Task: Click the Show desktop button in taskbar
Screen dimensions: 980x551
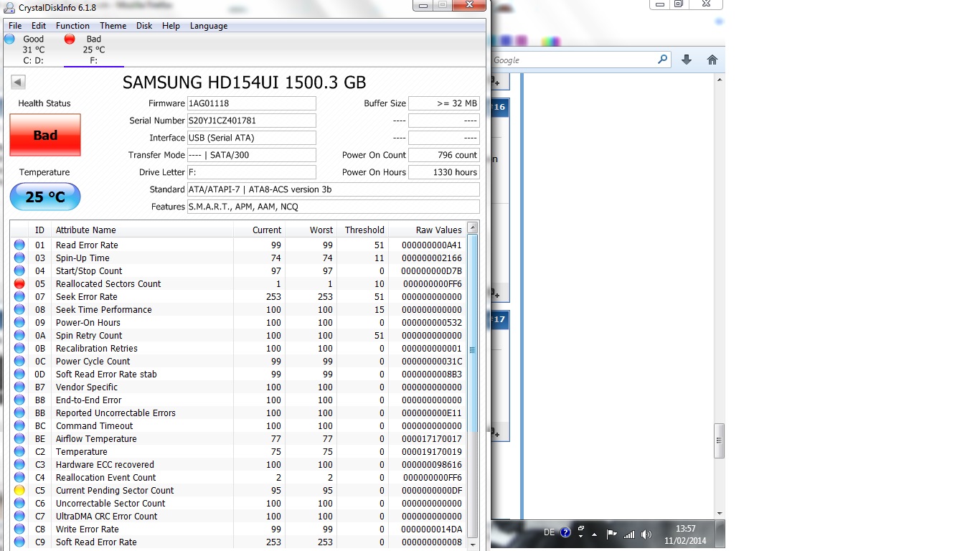Action: click(720, 534)
